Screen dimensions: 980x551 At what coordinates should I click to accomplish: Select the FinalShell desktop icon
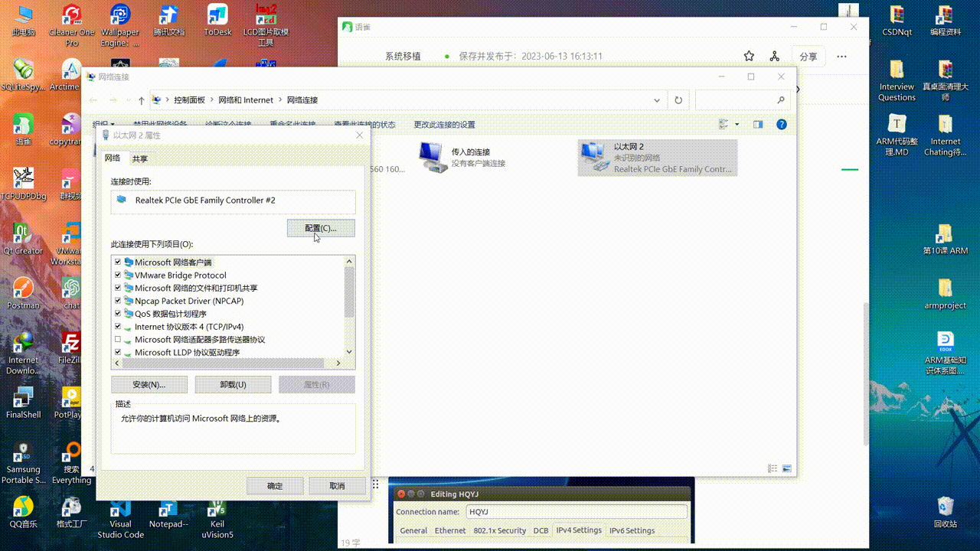point(24,403)
